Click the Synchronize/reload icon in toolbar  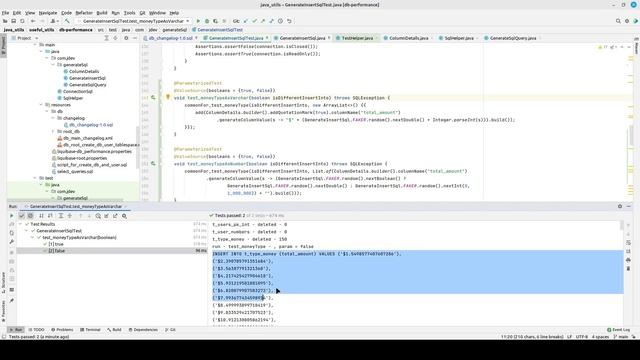click(x=22, y=21)
